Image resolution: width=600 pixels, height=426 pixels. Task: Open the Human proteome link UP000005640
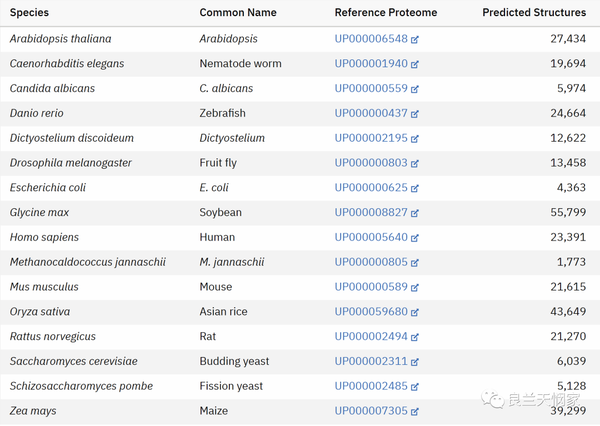[371, 238]
